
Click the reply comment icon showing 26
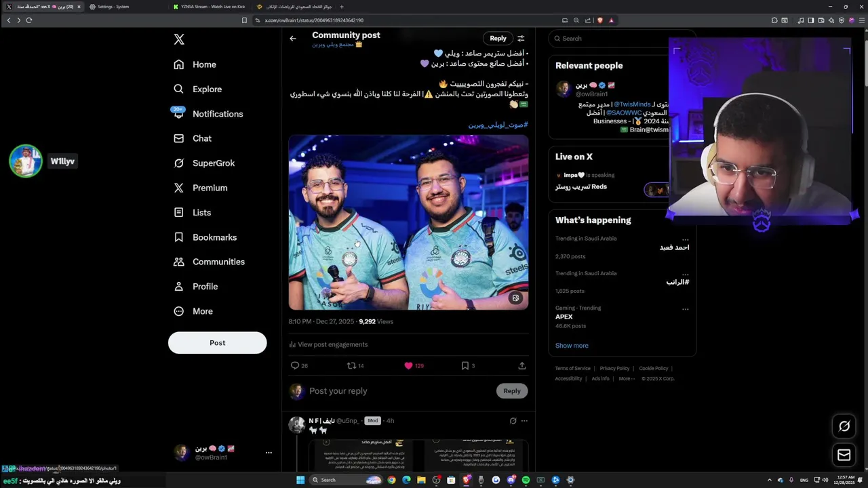[295, 365]
